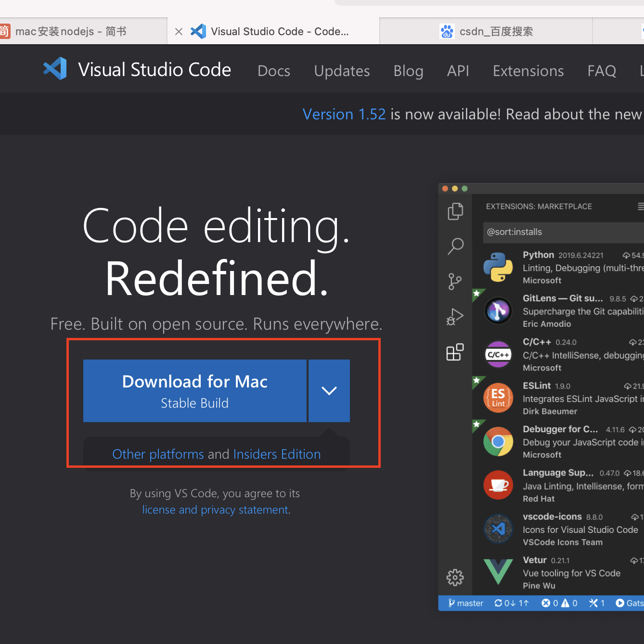Select the ESLint extension name text

pos(537,386)
